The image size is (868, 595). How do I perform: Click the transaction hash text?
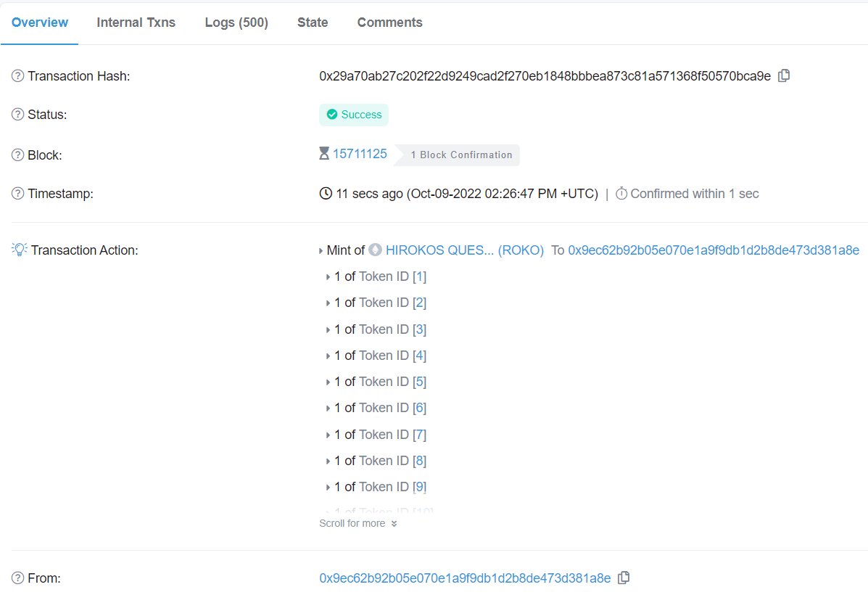545,76
